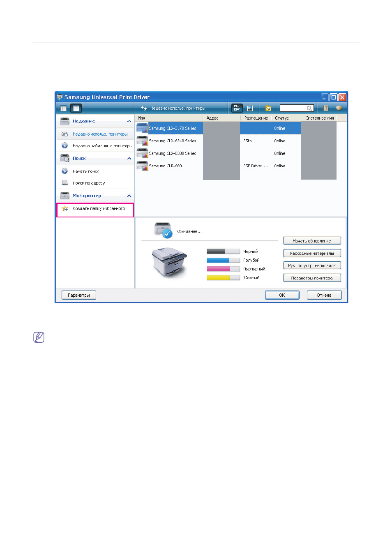
Task: Open help with the question mark icon
Action: point(326,108)
